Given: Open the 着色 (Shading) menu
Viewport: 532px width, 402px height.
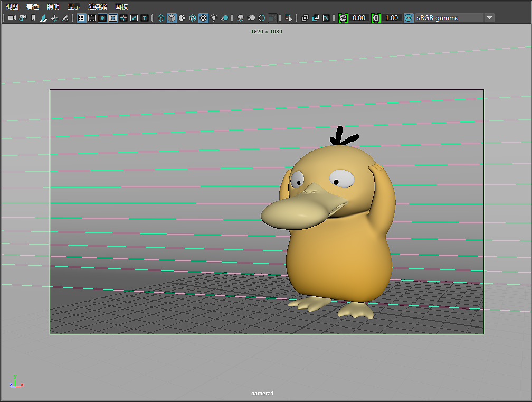Looking at the screenshot, I should tap(33, 7).
